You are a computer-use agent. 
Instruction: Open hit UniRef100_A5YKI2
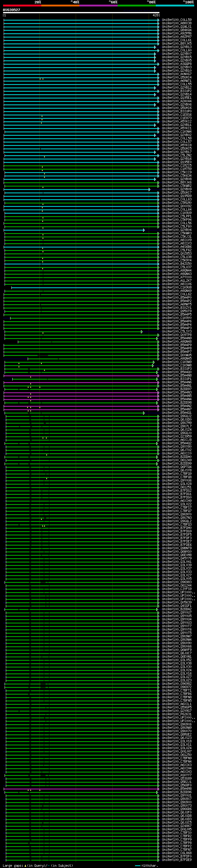(x=177, y=122)
